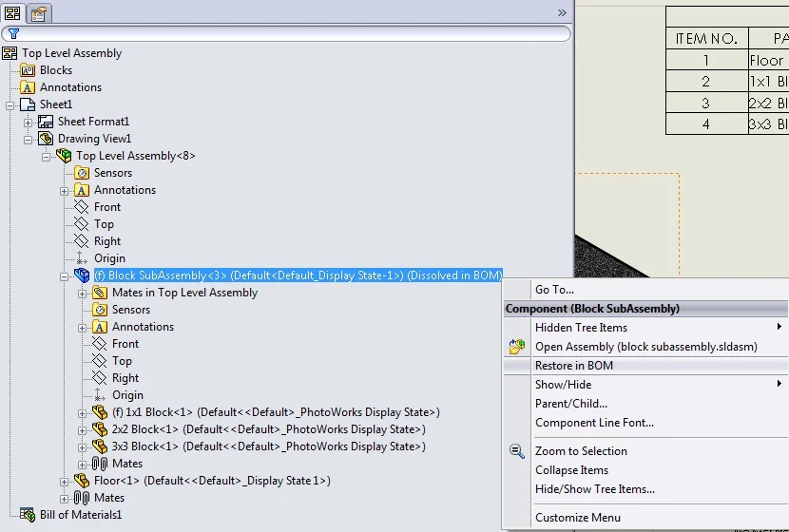Click the Top Level Assembly<8> assembly icon
Image resolution: width=789 pixels, height=532 pixels.
(x=64, y=156)
